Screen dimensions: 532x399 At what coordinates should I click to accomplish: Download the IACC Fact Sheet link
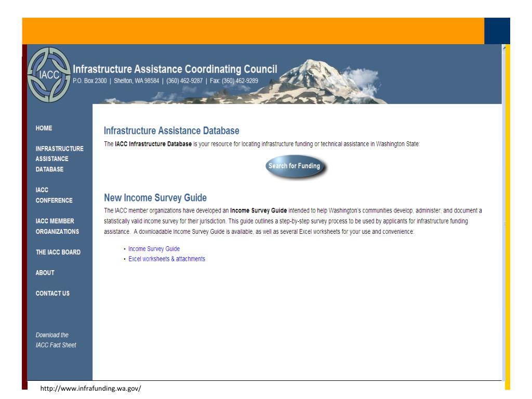click(56, 340)
